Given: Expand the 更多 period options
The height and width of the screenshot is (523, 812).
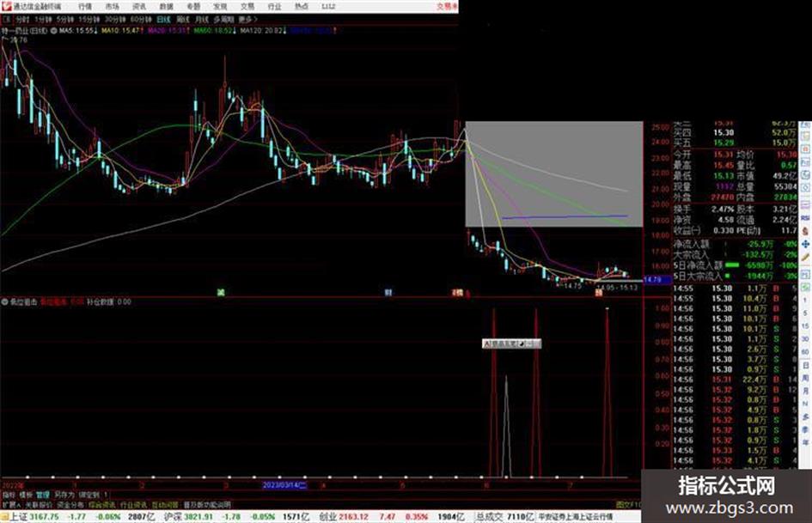Looking at the screenshot, I should click(247, 19).
